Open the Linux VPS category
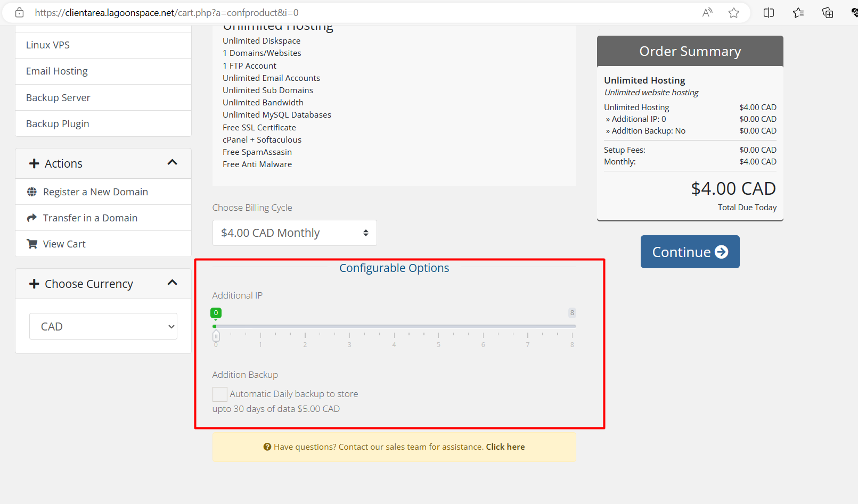The image size is (858, 504). [x=48, y=45]
